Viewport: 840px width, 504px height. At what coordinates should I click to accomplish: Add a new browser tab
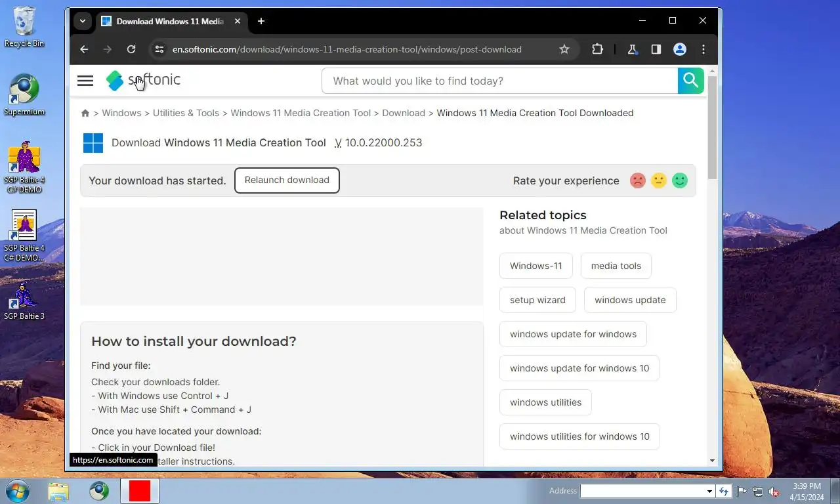pos(261,21)
